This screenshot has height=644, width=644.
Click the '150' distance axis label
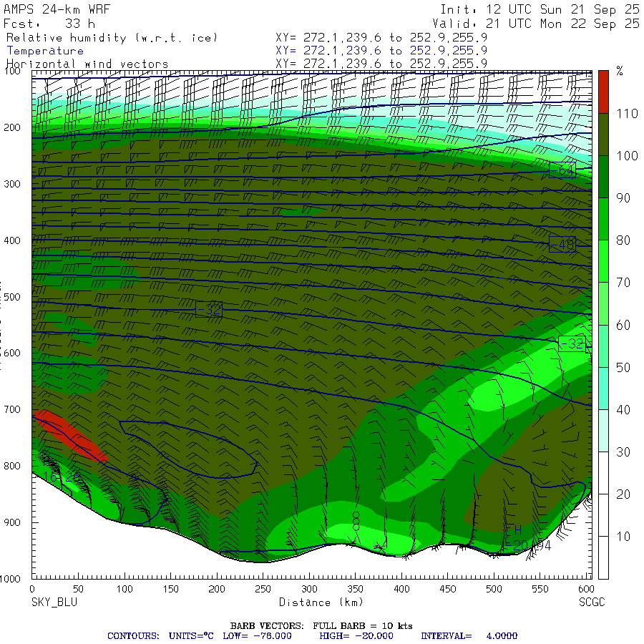[x=170, y=589]
